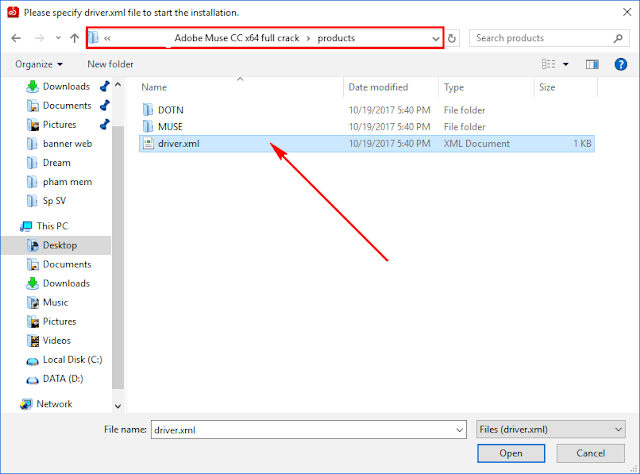This screenshot has width=640, height=474.
Task: Select Documents under This PC
Action: click(67, 264)
